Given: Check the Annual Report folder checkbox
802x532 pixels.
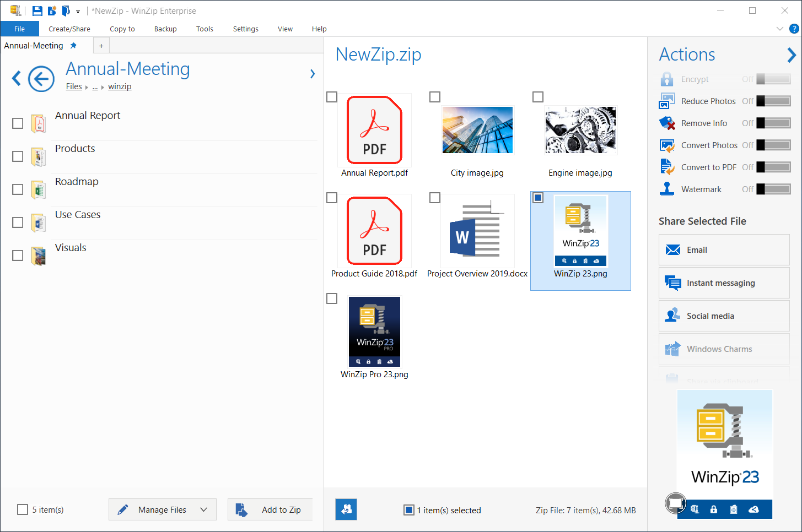Looking at the screenshot, I should pyautogui.click(x=18, y=123).
